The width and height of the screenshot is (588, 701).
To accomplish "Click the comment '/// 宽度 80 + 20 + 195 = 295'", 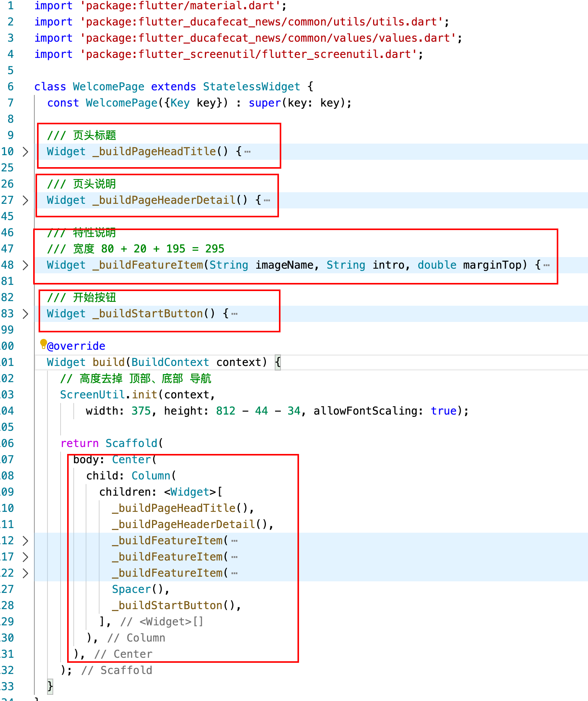I will [135, 249].
